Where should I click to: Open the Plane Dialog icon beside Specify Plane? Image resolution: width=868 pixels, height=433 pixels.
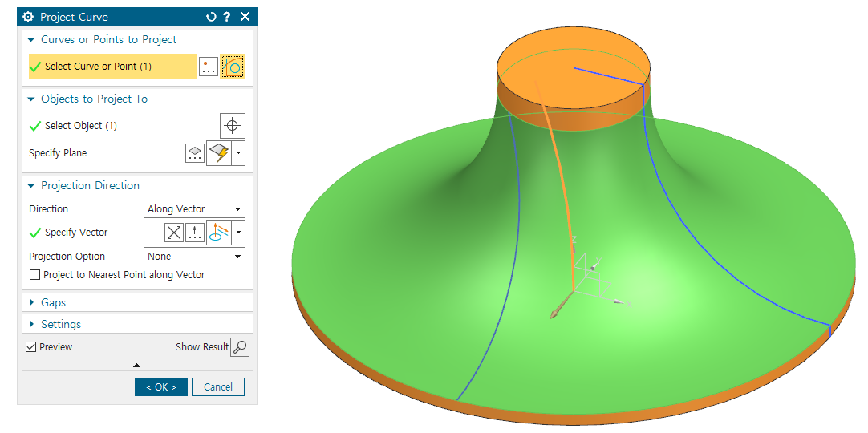195,153
